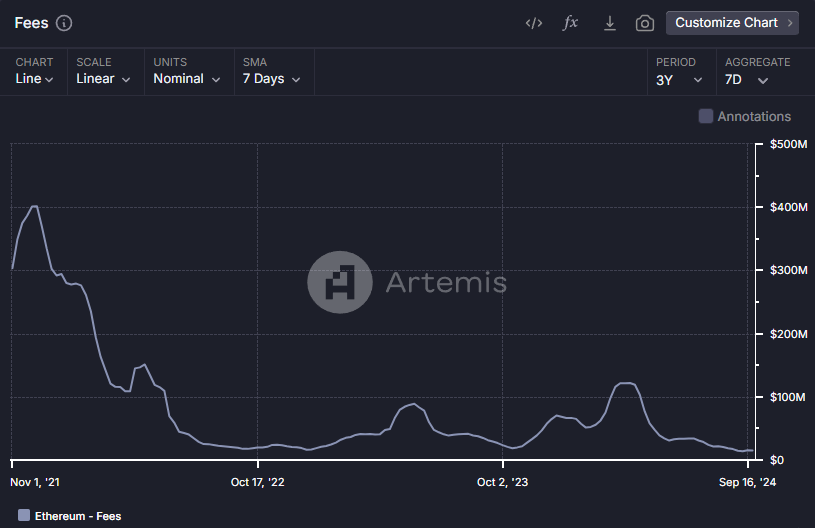Open the embed code icon
This screenshot has height=528, width=815.
pos(533,23)
